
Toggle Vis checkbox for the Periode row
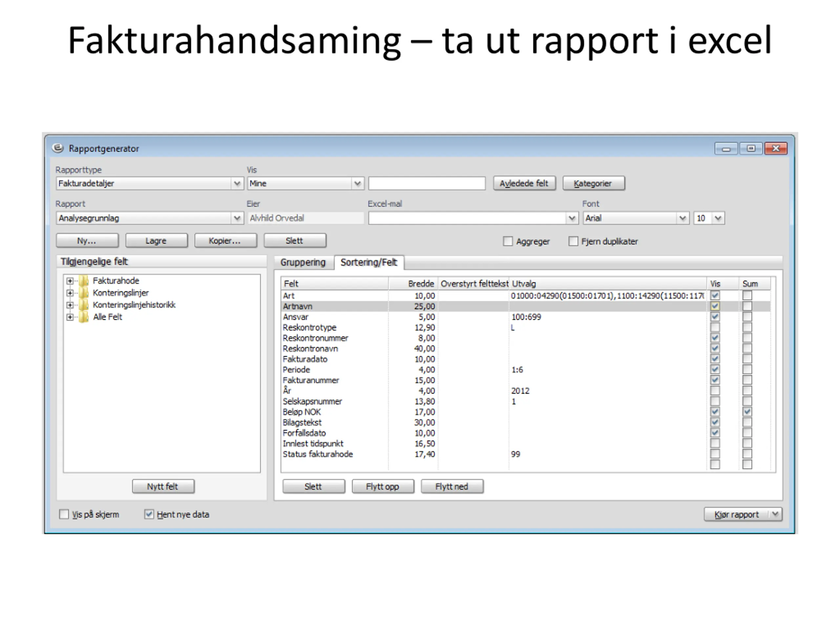pos(715,369)
